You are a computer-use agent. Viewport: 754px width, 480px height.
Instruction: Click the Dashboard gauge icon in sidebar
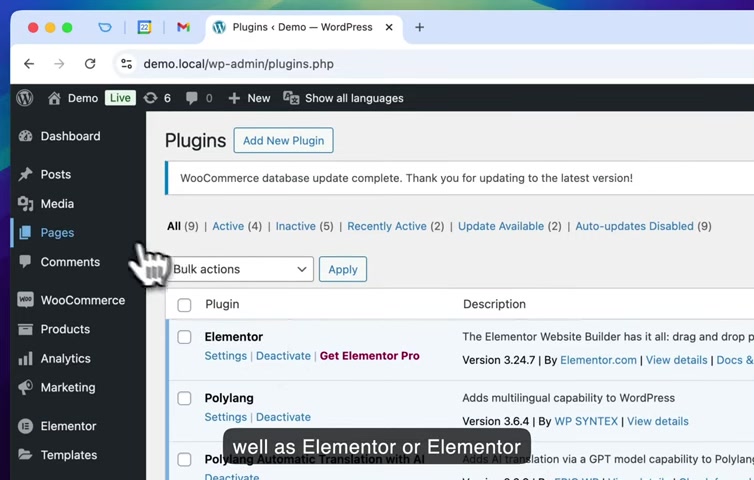coord(25,136)
